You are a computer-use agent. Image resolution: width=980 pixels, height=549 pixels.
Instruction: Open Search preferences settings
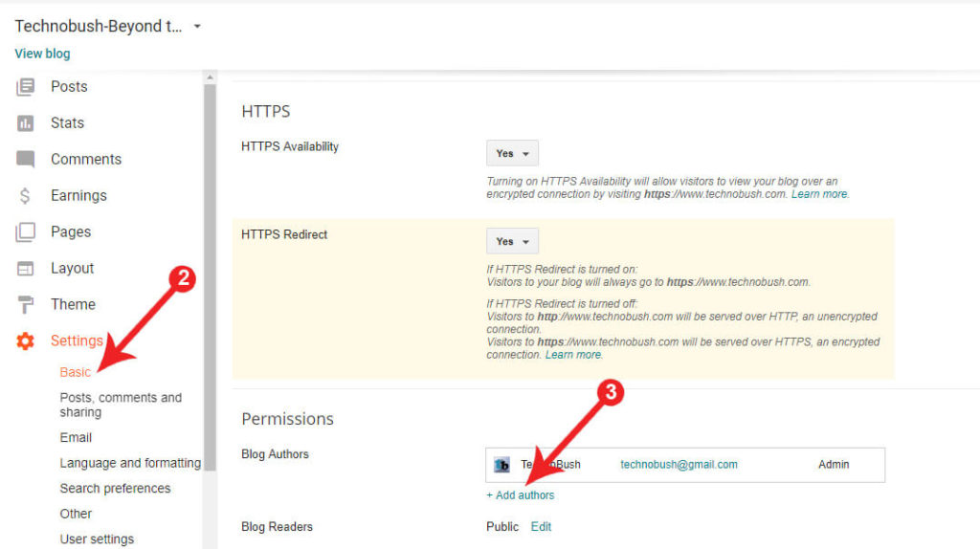pos(115,489)
